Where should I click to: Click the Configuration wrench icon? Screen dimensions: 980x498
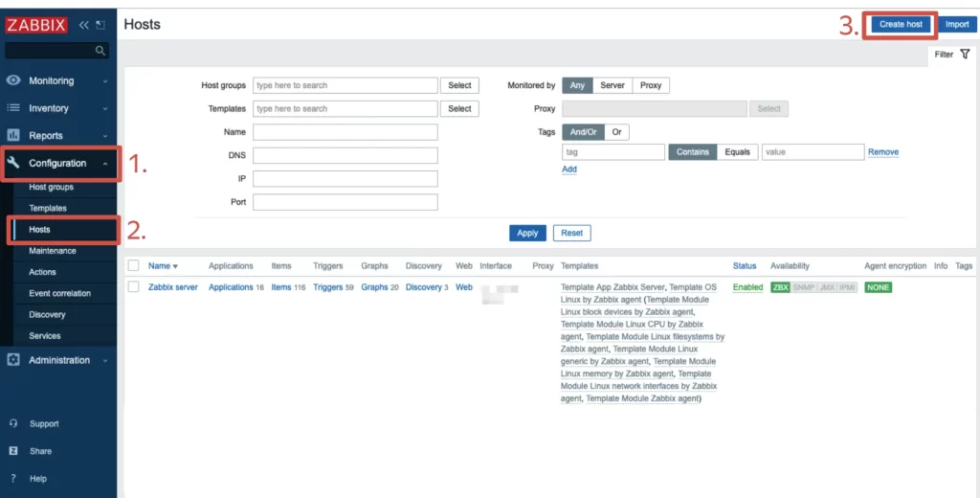(x=13, y=163)
